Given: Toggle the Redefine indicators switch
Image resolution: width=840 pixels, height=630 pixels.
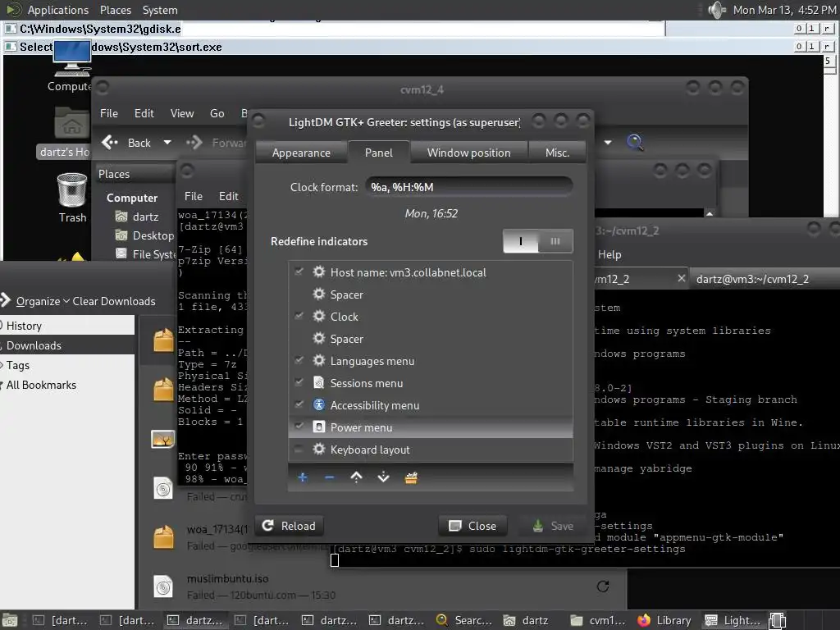Looking at the screenshot, I should tap(538, 241).
